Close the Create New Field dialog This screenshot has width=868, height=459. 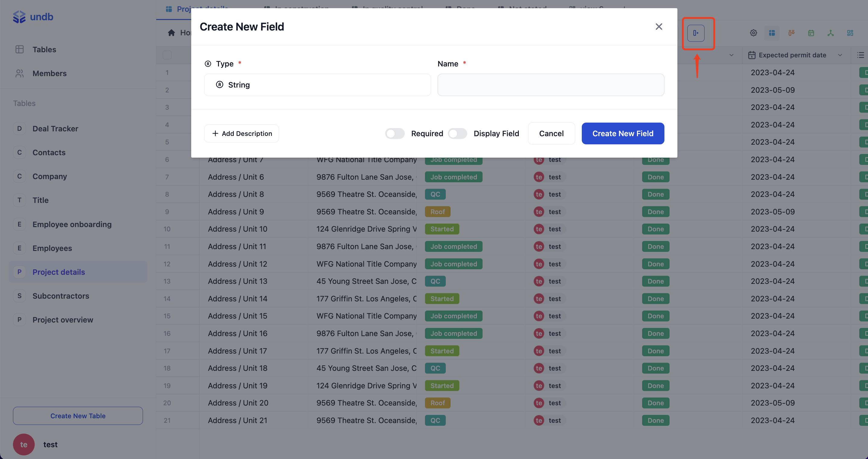[659, 27]
